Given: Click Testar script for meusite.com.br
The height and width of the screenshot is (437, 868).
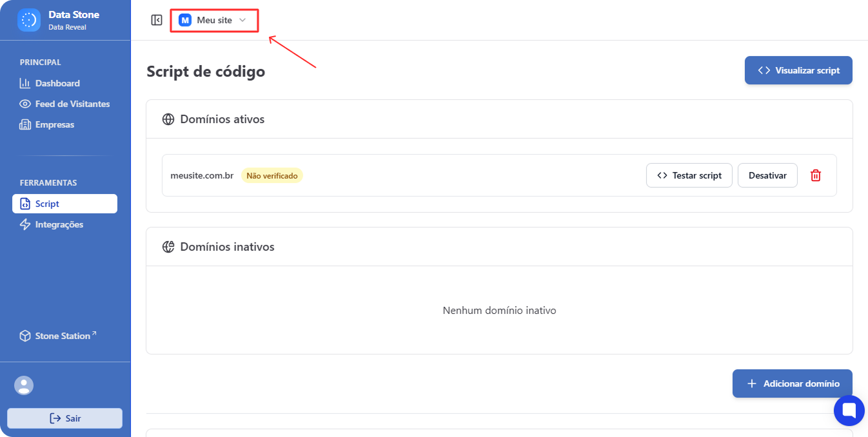Looking at the screenshot, I should tap(689, 175).
